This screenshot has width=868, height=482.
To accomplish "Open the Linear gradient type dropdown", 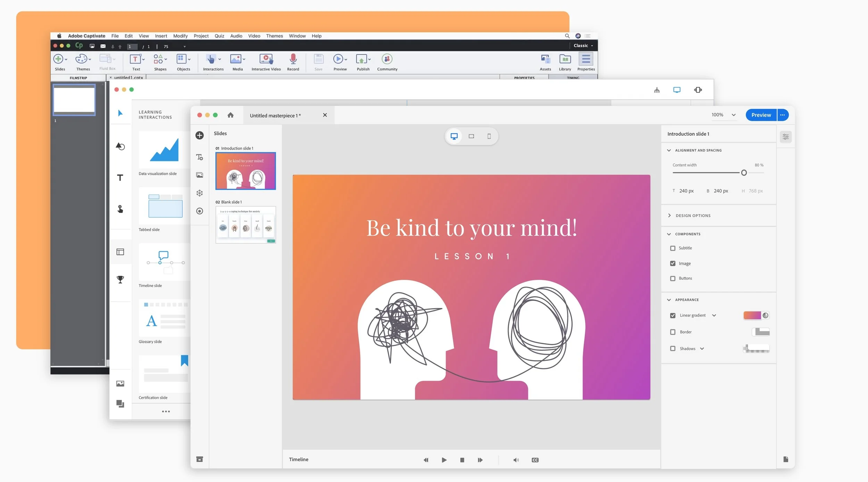I will coord(714,315).
